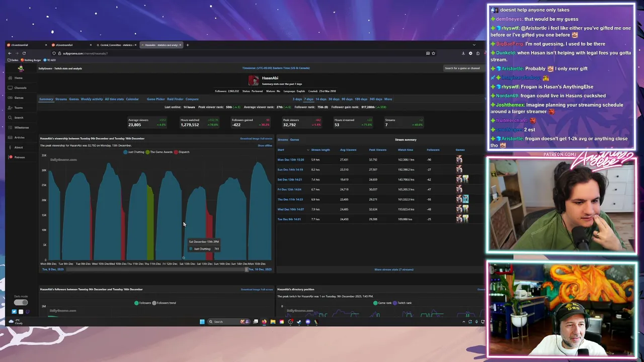
Task: Open the More date range dropdown
Action: [388, 99]
